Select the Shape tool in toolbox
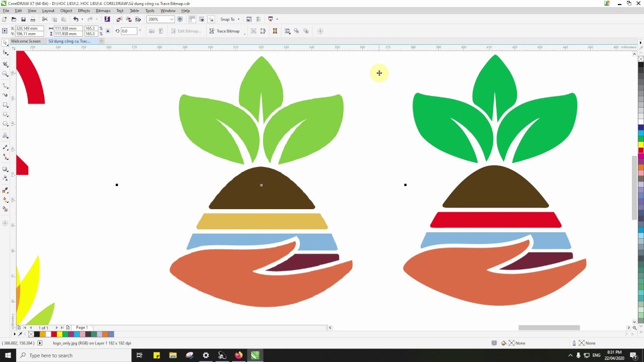The height and width of the screenshot is (362, 644). click(x=5, y=52)
